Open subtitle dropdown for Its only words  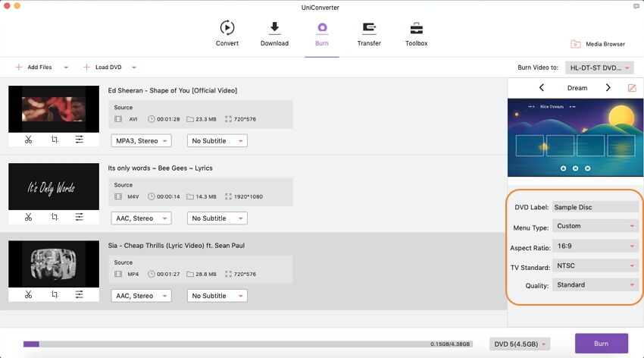[x=217, y=218]
